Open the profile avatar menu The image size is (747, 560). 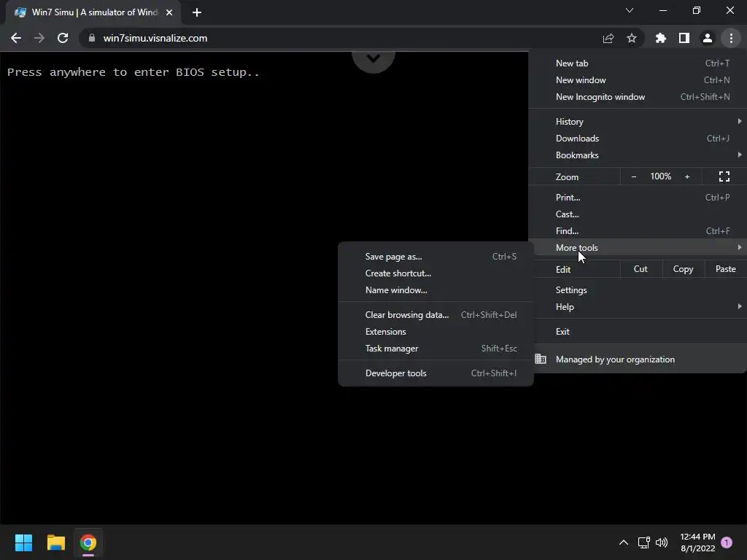click(708, 38)
